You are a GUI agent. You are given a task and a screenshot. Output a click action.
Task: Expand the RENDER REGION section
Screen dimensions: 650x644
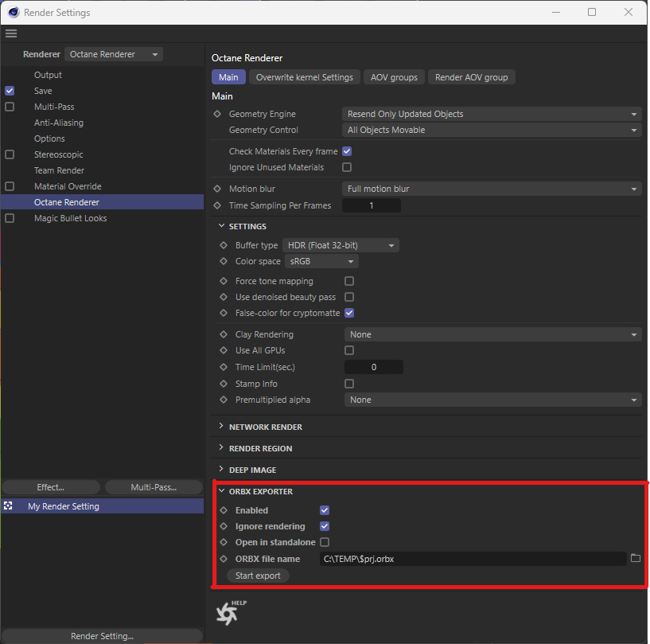tap(221, 448)
